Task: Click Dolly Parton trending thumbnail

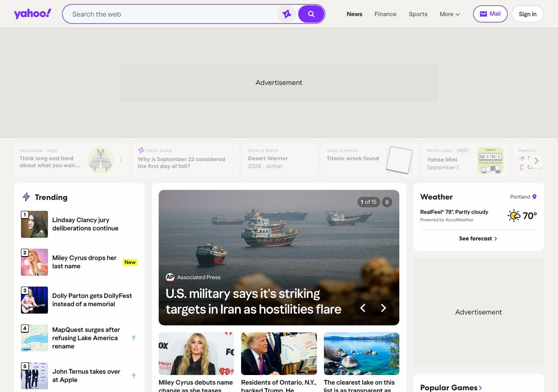Action: tap(34, 300)
